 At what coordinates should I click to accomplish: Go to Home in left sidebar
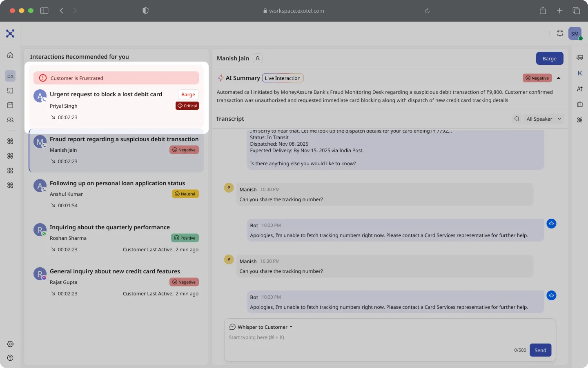[x=10, y=55]
